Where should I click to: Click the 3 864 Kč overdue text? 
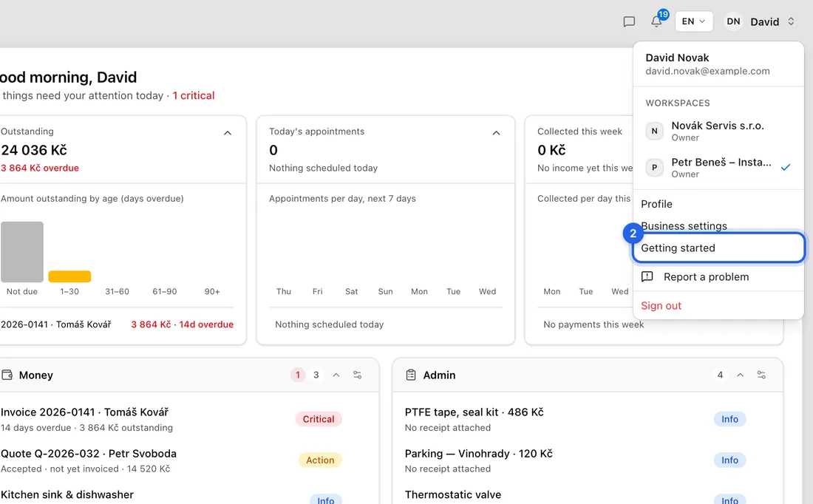pyautogui.click(x=40, y=168)
